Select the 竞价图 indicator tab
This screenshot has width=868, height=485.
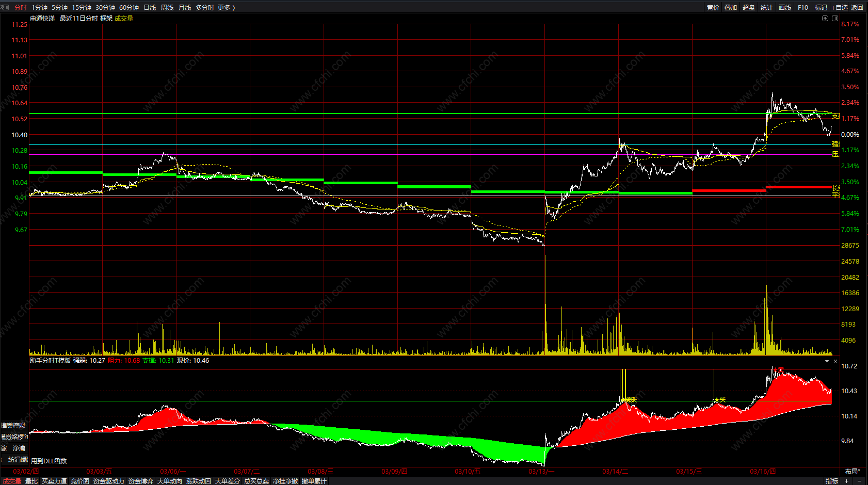coord(80,481)
